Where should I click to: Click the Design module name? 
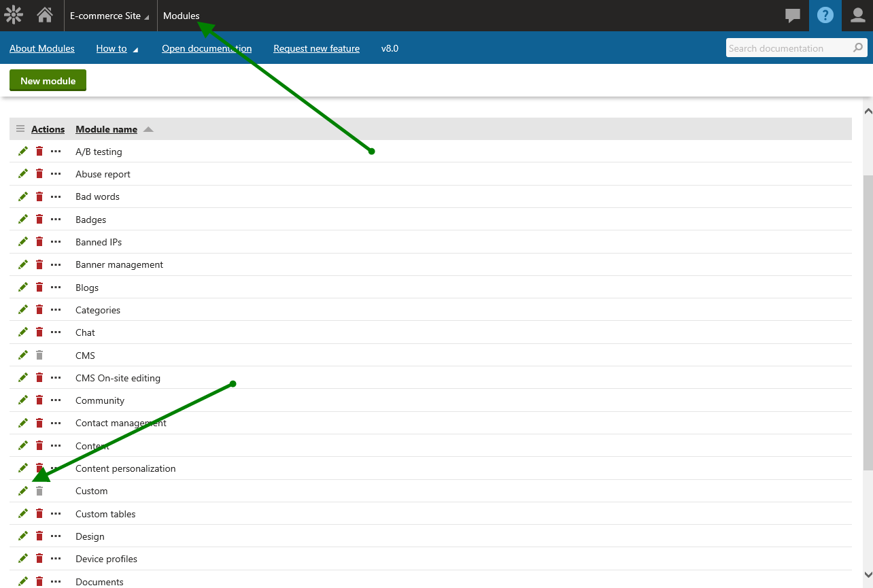click(x=90, y=536)
